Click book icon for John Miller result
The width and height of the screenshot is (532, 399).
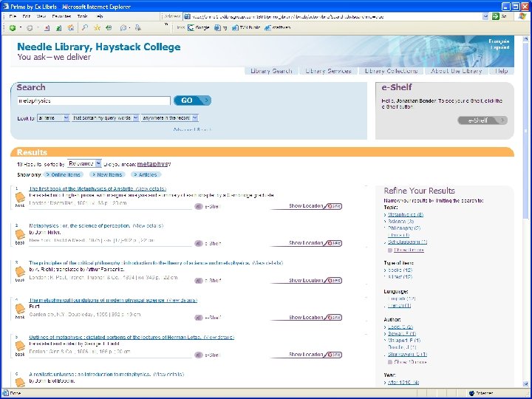pos(20,235)
